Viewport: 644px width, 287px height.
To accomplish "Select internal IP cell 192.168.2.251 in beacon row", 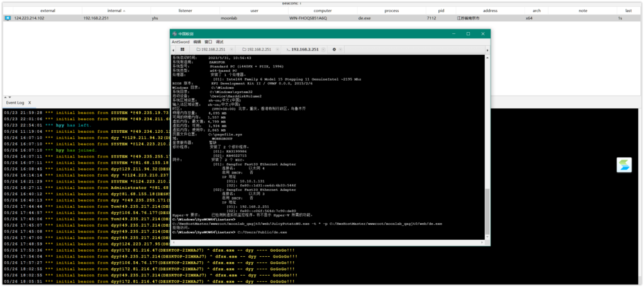I will click(96, 18).
